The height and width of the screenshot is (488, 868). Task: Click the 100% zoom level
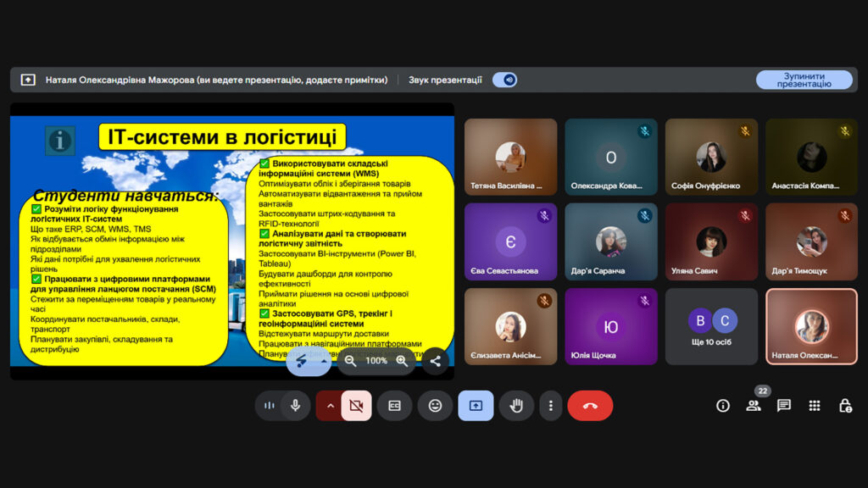pos(376,361)
